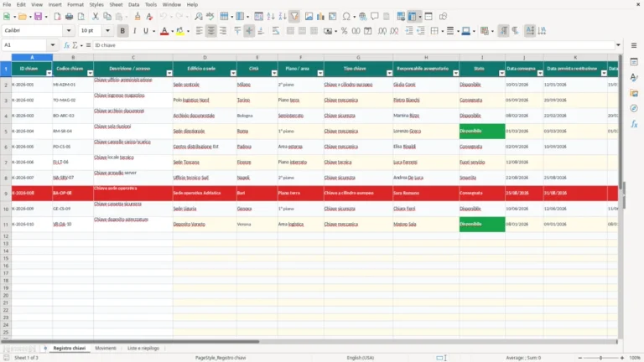This screenshot has height=362, width=644.
Task: Apply red Font Color swatch
Action: (164, 31)
